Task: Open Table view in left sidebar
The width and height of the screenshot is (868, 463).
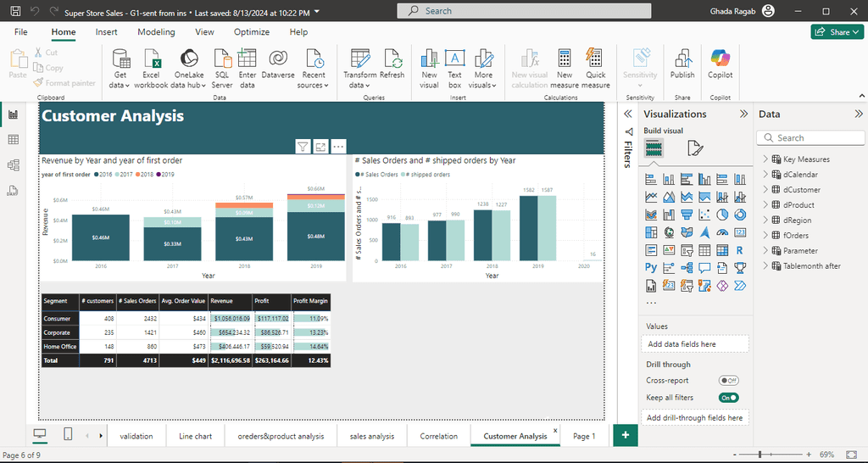Action: click(14, 140)
